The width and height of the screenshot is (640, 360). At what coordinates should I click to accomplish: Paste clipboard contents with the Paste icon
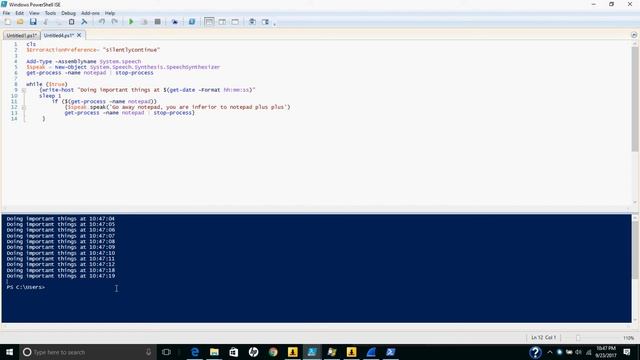click(x=71, y=22)
